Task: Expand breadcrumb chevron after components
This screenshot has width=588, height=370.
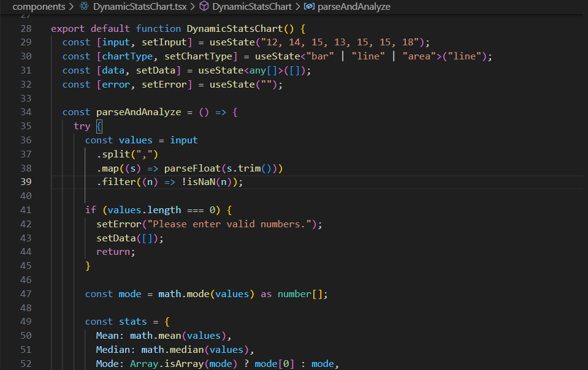Action: tap(72, 7)
